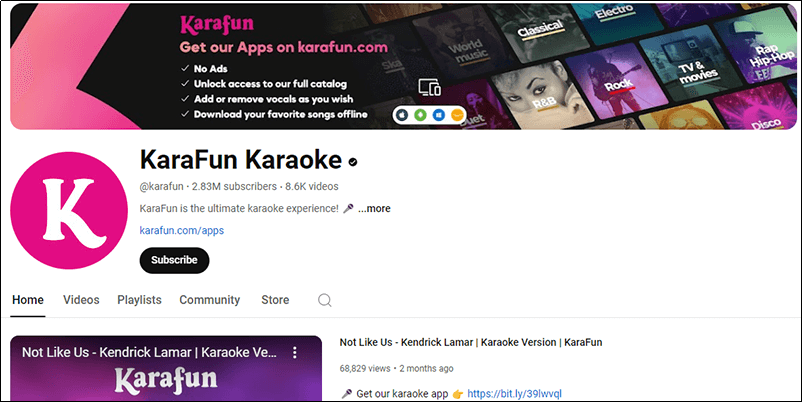Screen dimensions: 803x403
Task: Click the 'No Ads' banner line
Action: (x=210, y=69)
